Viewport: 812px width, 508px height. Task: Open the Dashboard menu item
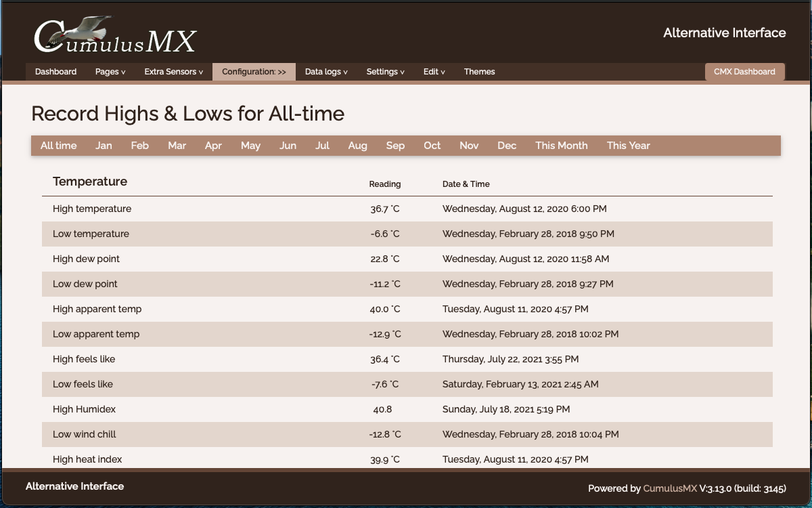pos(55,72)
